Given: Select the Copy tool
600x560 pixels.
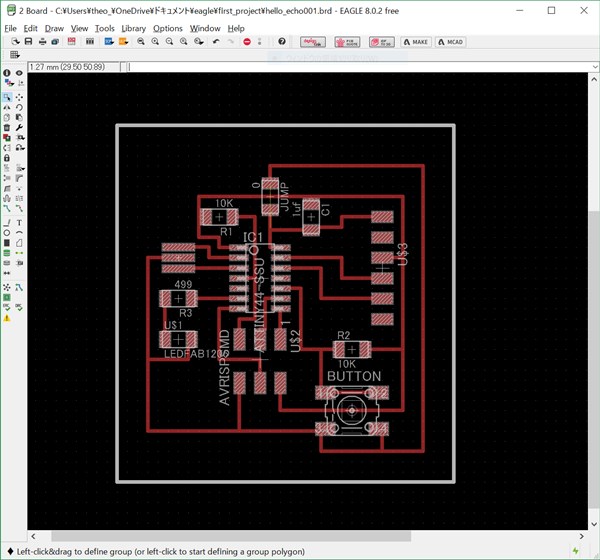Looking at the screenshot, I should click(x=7, y=118).
